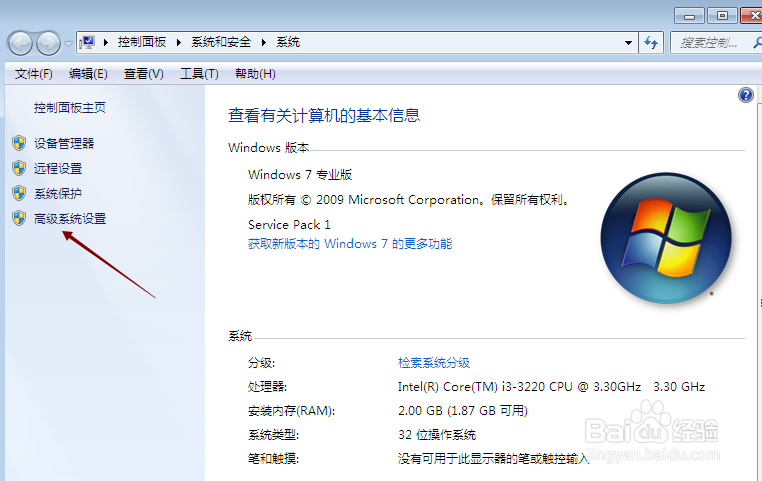Open 系统保护 link
Image resolution: width=762 pixels, height=481 pixels.
(x=58, y=193)
